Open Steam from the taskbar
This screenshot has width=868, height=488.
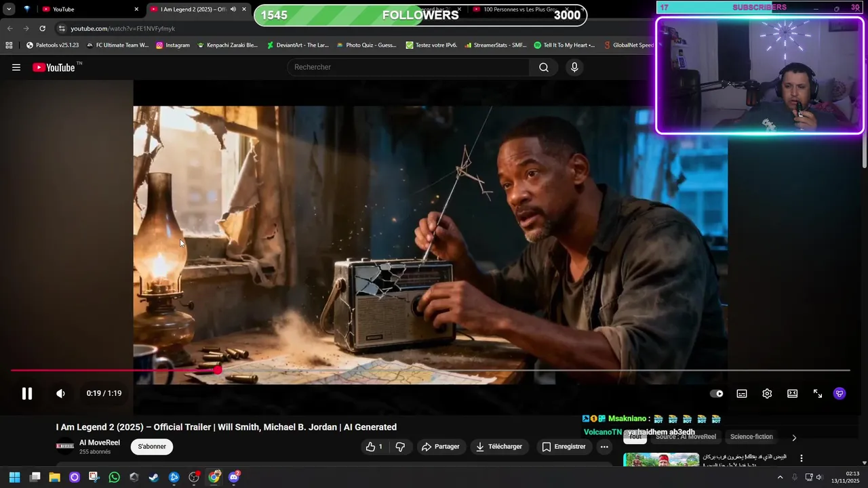tap(154, 477)
